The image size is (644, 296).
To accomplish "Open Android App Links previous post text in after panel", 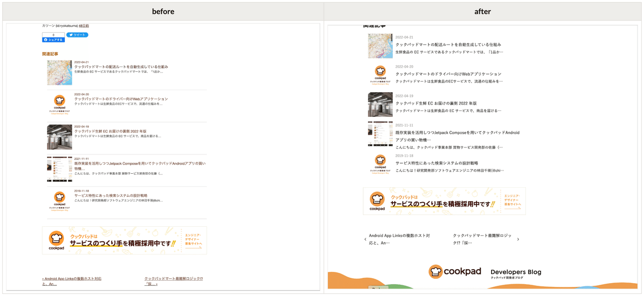I will click(x=399, y=239).
